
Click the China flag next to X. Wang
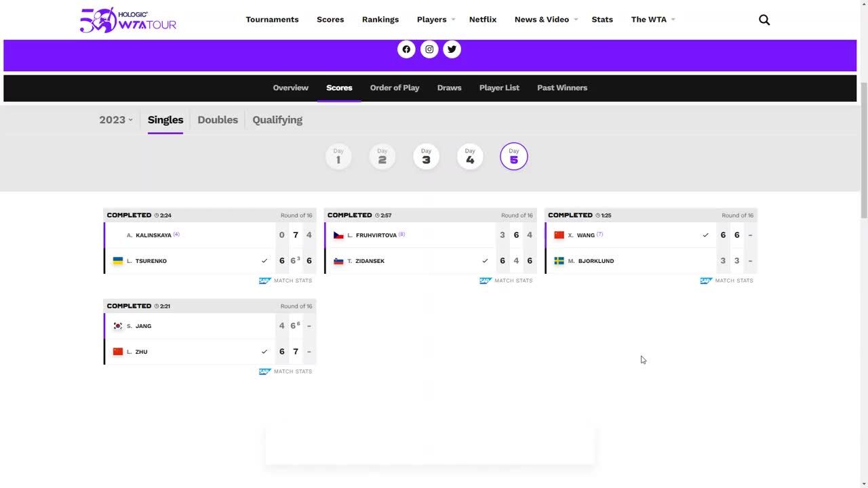(559, 235)
